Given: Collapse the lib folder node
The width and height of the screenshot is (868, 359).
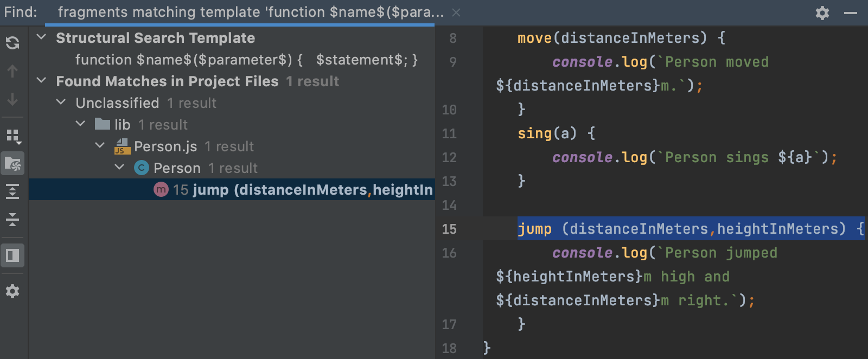Looking at the screenshot, I should click(80, 124).
